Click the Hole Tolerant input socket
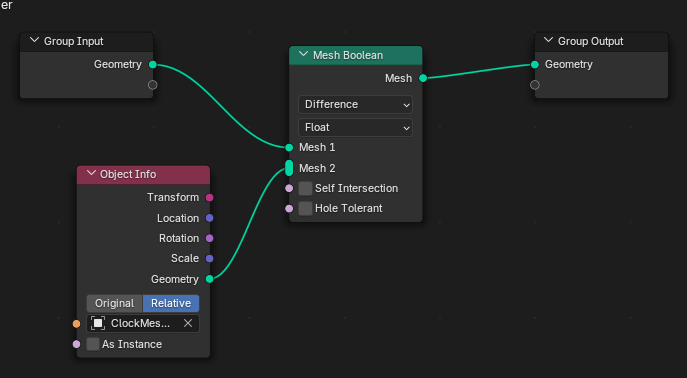This screenshot has width=687, height=378. [289, 208]
